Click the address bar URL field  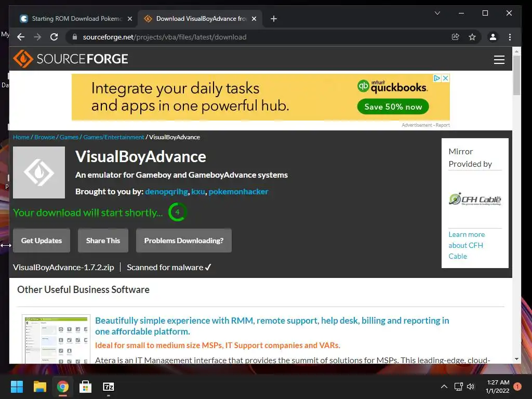click(165, 37)
